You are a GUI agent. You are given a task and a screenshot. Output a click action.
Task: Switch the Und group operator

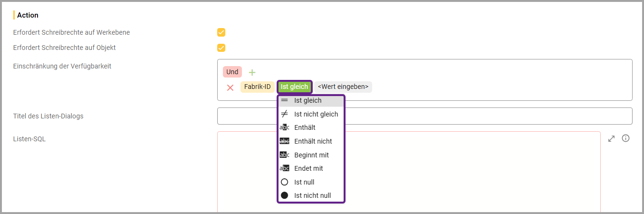tap(232, 72)
